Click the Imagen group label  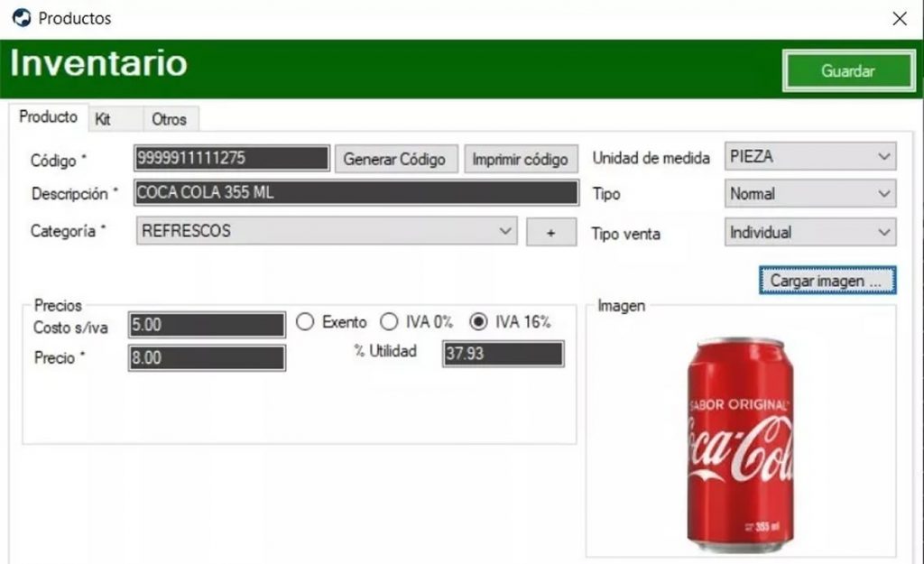(621, 305)
